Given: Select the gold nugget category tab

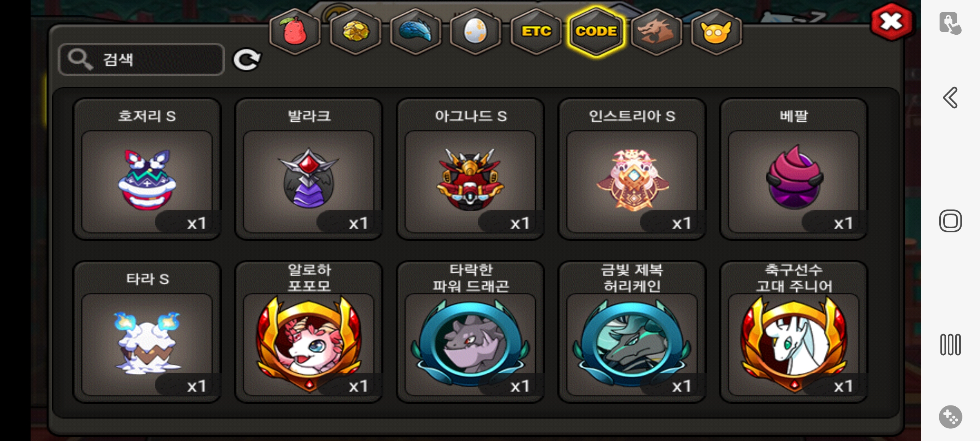Looking at the screenshot, I should [355, 31].
